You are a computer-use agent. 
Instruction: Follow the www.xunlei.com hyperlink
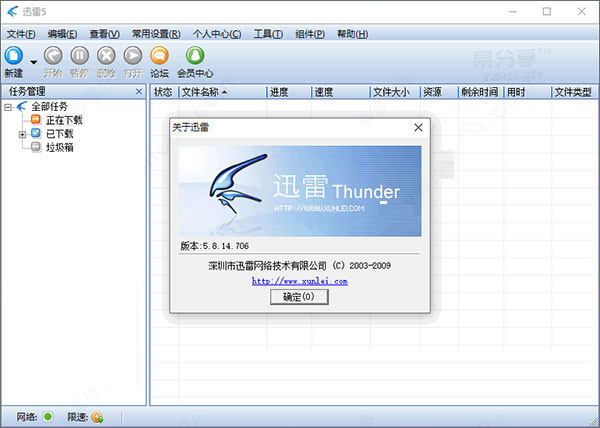[x=299, y=281]
